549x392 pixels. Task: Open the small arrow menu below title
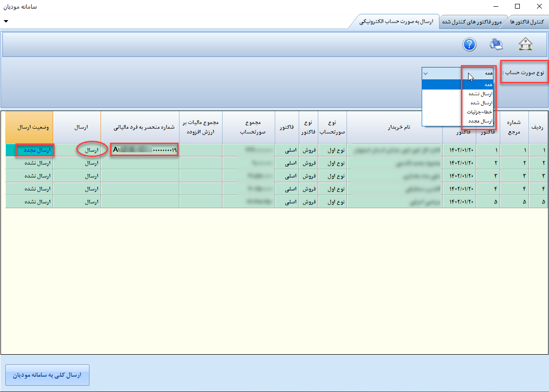[x=6, y=22]
